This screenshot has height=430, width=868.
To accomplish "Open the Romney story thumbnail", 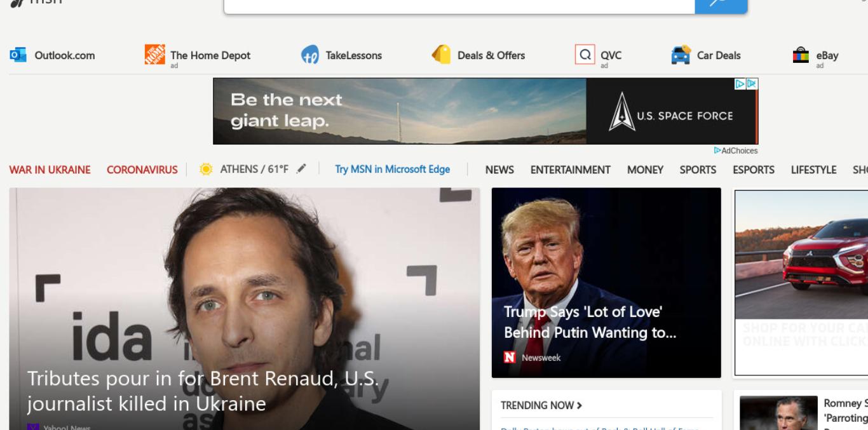I will [778, 413].
